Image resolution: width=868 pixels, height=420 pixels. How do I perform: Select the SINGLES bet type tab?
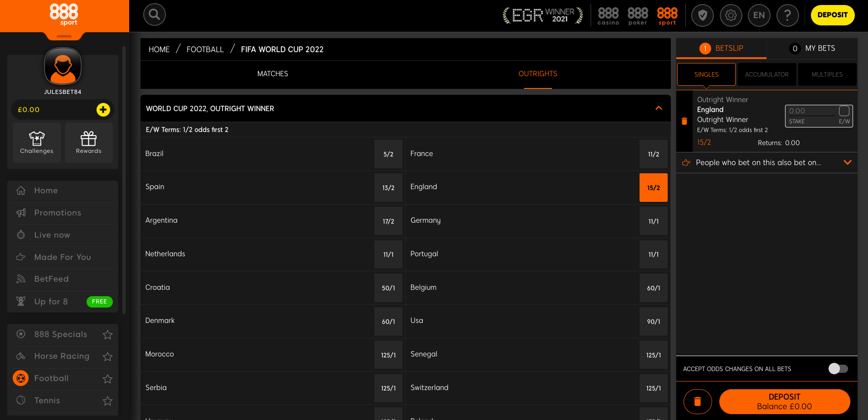pos(706,74)
